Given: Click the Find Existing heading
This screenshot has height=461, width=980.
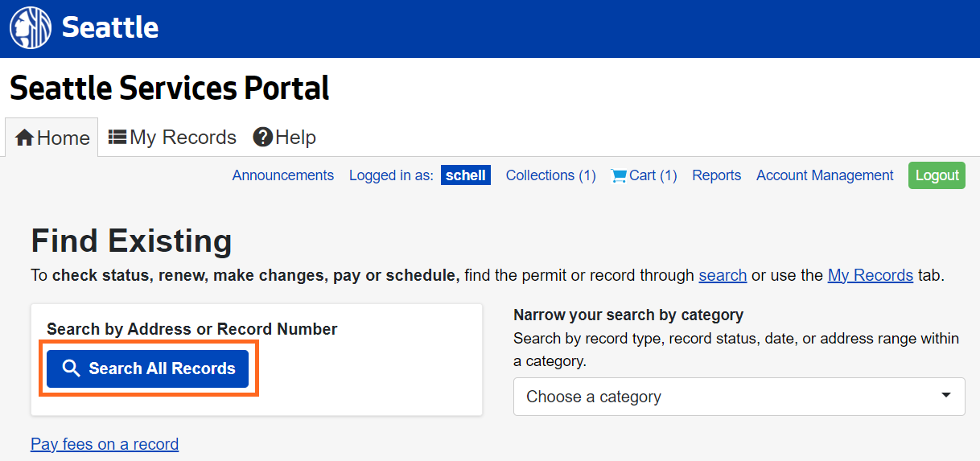Looking at the screenshot, I should [132, 241].
